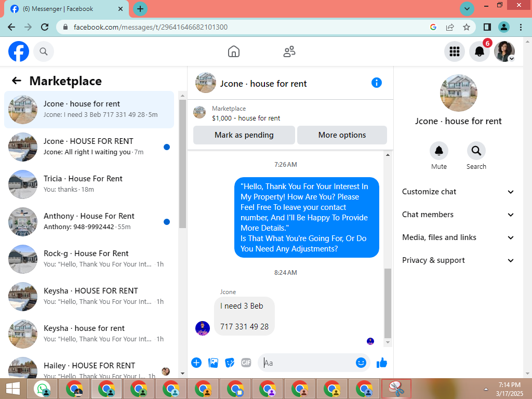
Task: Choose a sticker icon in composer
Action: coord(230,363)
